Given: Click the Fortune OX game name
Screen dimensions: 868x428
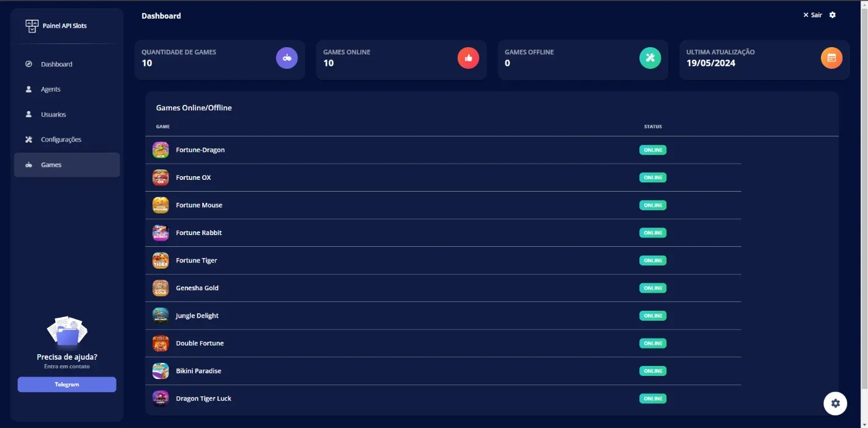Looking at the screenshot, I should (193, 177).
